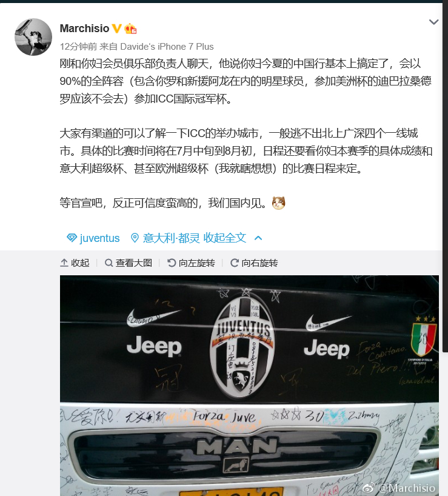
Task: Open the Marchisio username link
Action: 84,28
